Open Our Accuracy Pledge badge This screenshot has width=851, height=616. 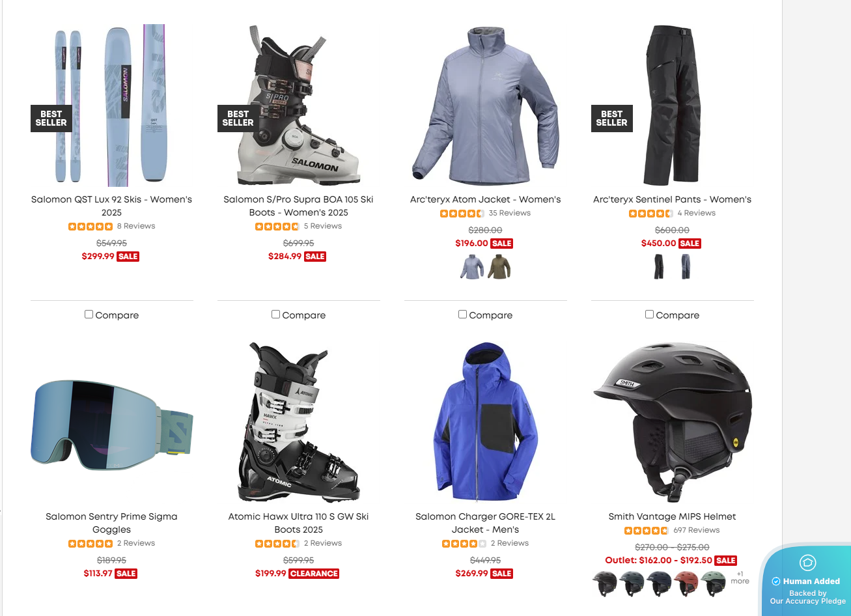pyautogui.click(x=807, y=597)
